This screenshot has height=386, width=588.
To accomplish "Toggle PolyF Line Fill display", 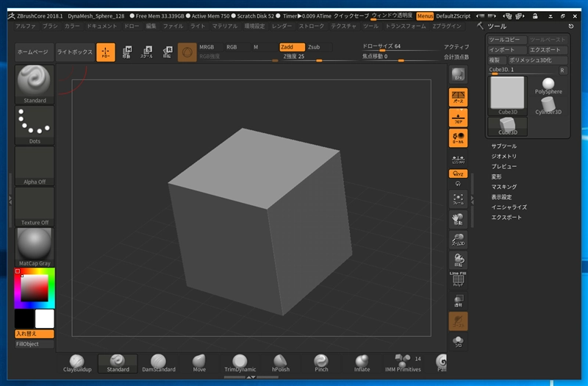I will pos(458,279).
